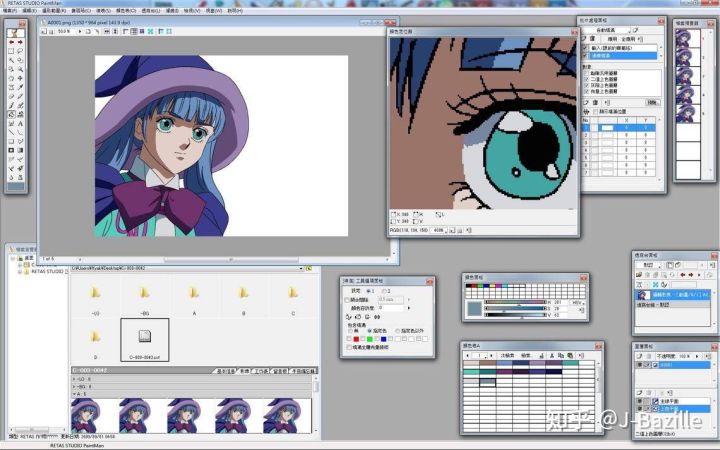Select the straight line tool
The width and height of the screenshot is (720, 450).
[x=11, y=132]
